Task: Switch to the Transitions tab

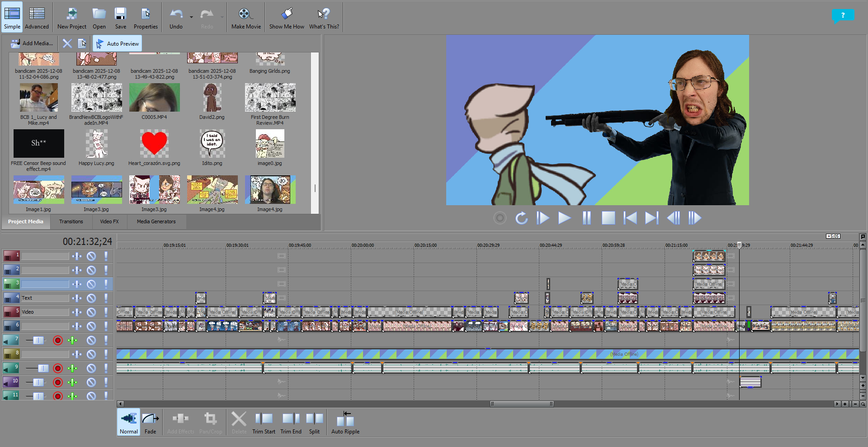Action: (x=71, y=221)
